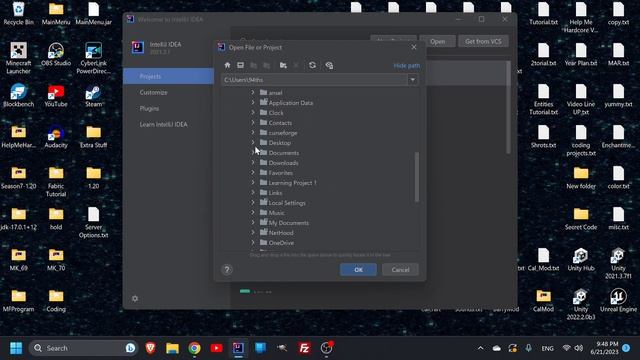The width and height of the screenshot is (640, 360).
Task: Select Unreal Engine desktop icon
Action: click(618, 300)
